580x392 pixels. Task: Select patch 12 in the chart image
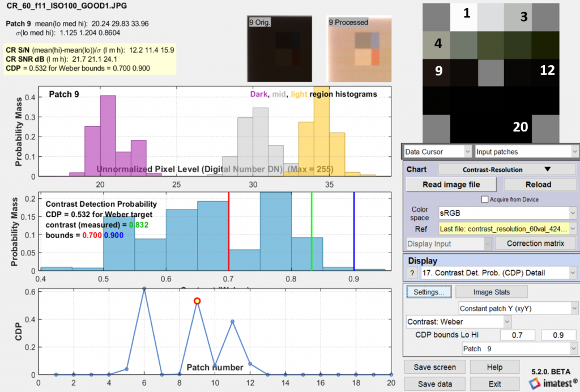click(x=545, y=73)
